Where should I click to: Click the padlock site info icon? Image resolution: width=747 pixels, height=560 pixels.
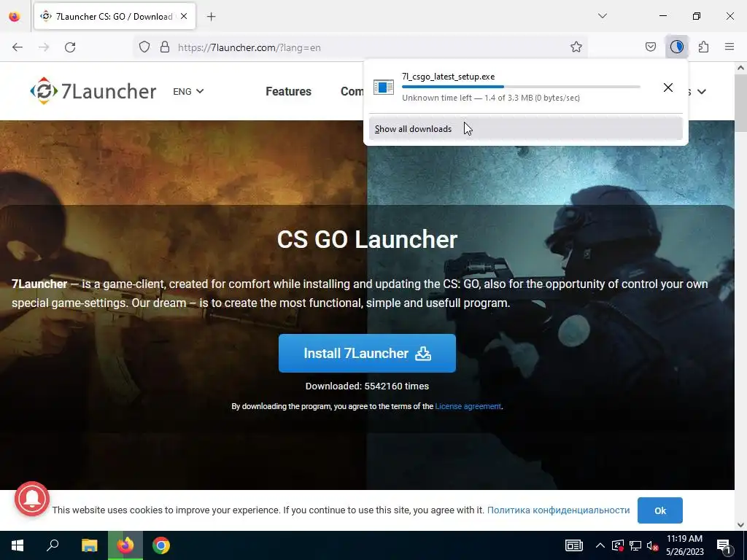tap(165, 47)
